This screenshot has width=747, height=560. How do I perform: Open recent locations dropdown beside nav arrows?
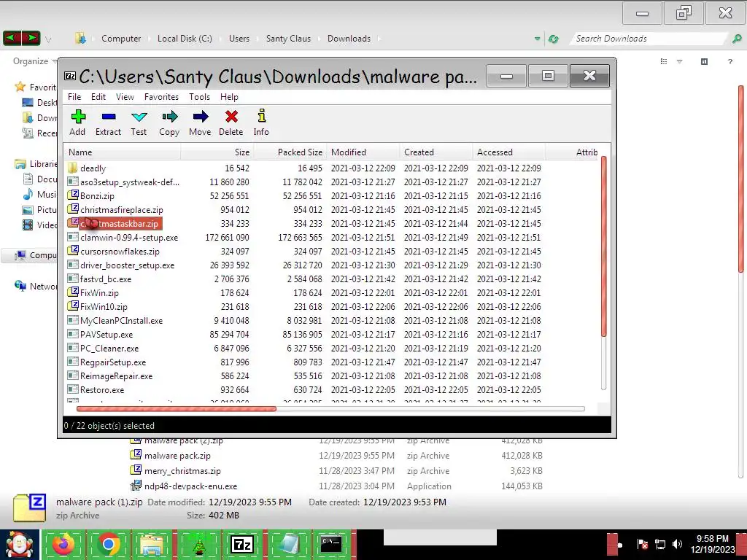[48, 39]
